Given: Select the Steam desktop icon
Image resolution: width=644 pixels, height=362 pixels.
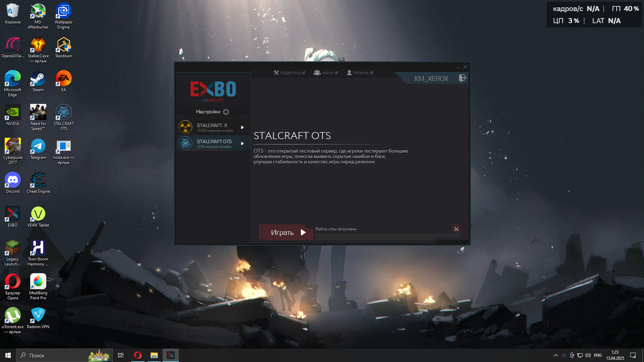Looking at the screenshot, I should [38, 81].
